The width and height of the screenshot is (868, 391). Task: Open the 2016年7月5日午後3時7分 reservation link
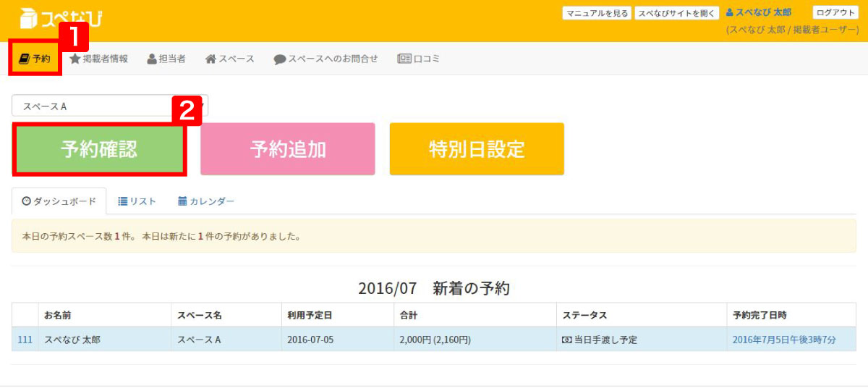[785, 339]
